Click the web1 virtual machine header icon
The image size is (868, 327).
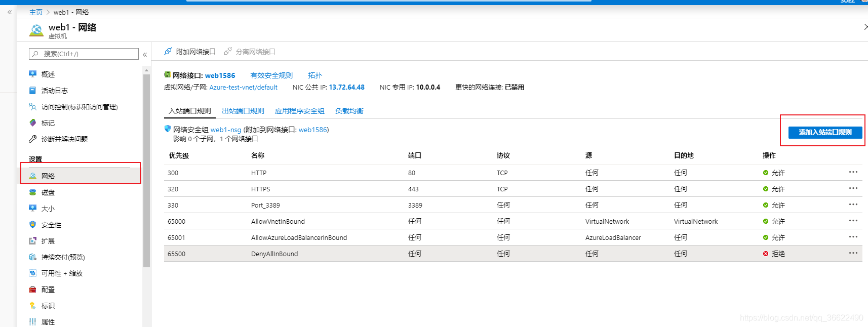[36, 30]
